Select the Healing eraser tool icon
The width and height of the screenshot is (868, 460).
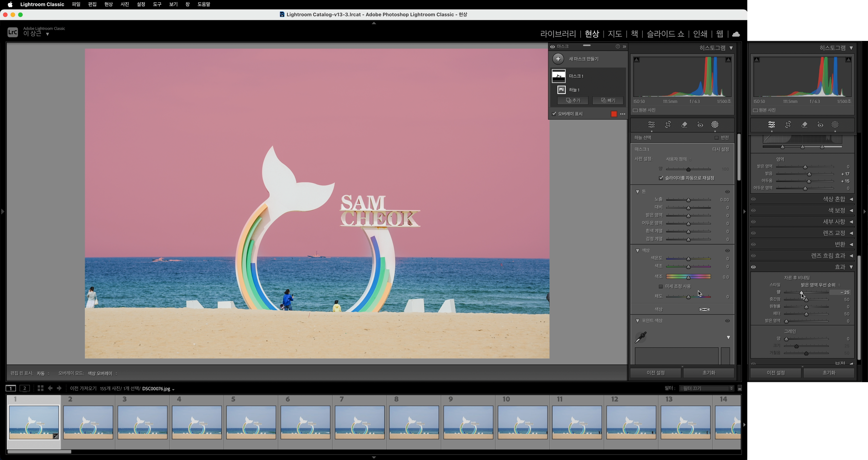coord(684,125)
